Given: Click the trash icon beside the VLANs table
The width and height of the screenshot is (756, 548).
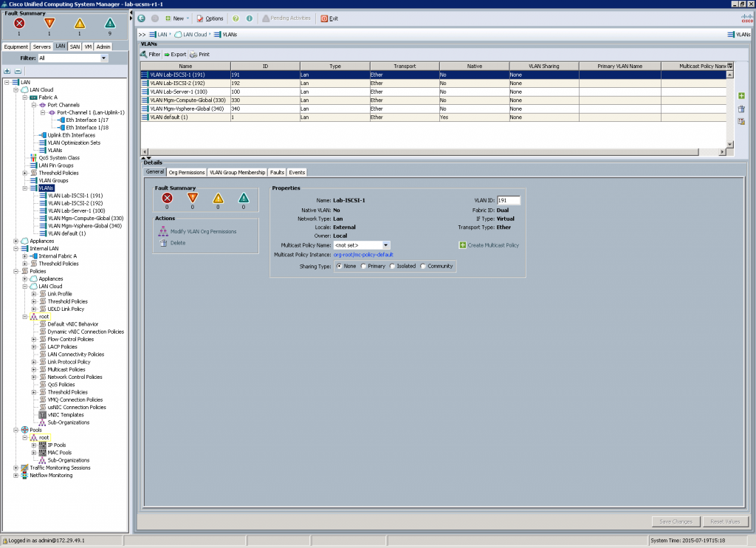Looking at the screenshot, I should click(x=741, y=109).
